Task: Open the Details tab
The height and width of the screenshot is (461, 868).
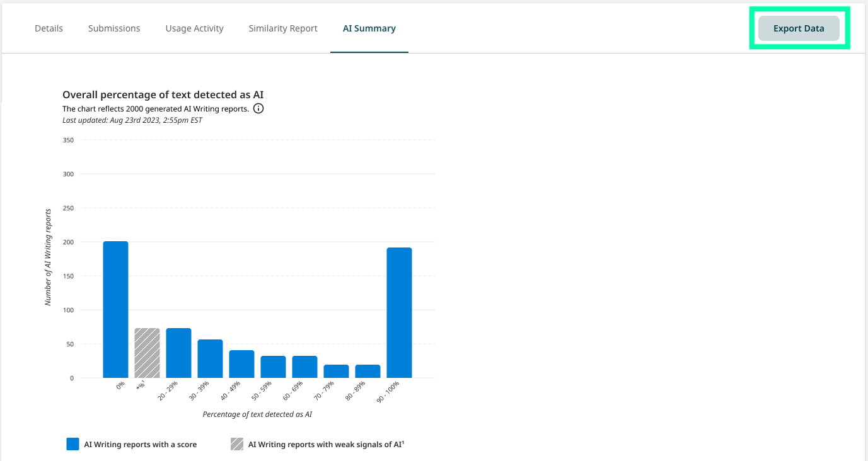Action: (x=49, y=28)
